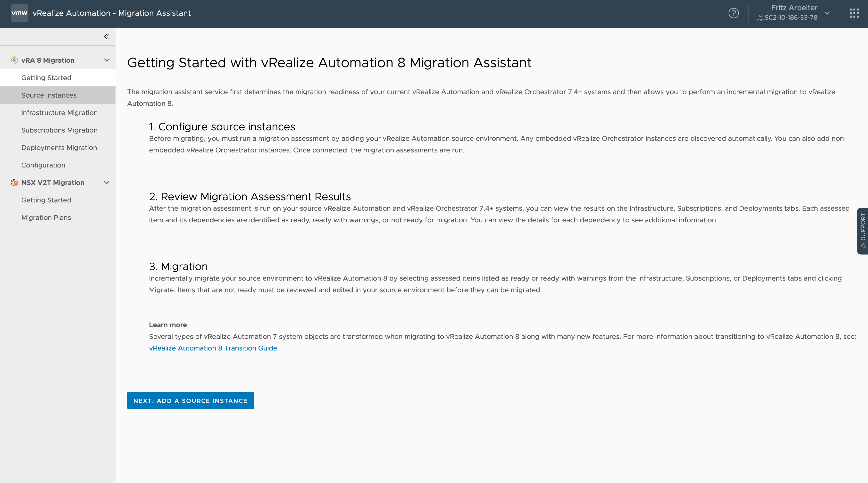Click the vRA 8 Migration icon
Viewport: 868px width, 483px height.
(x=13, y=60)
